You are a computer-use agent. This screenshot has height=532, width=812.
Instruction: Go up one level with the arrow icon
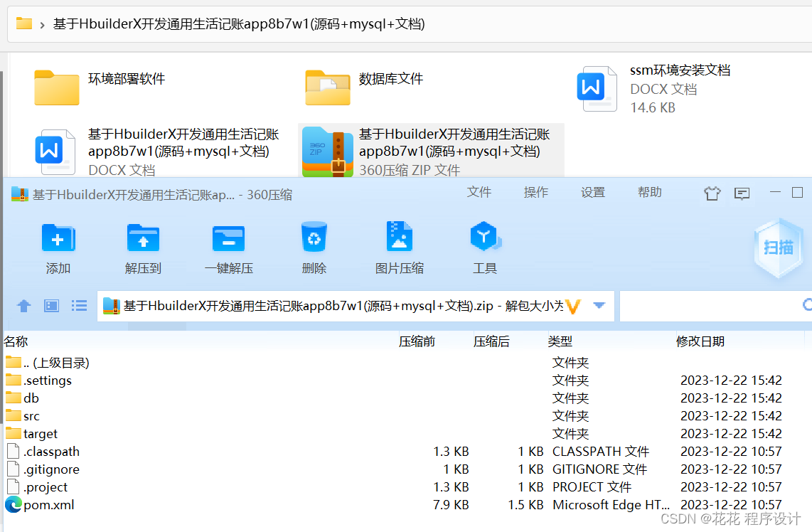[23, 305]
